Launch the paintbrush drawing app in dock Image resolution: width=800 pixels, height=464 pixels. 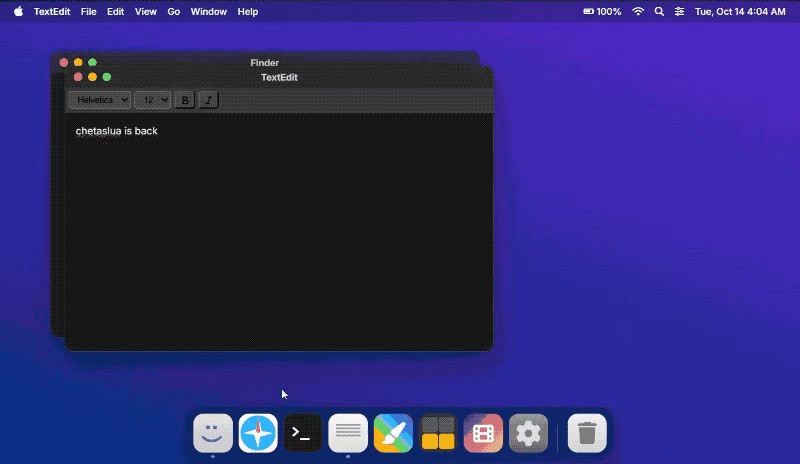click(393, 433)
